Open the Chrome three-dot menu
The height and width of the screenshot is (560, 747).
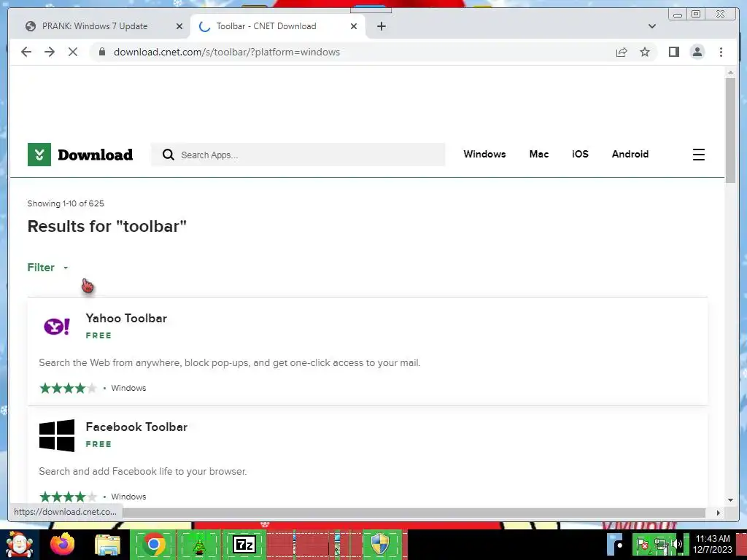tap(721, 52)
